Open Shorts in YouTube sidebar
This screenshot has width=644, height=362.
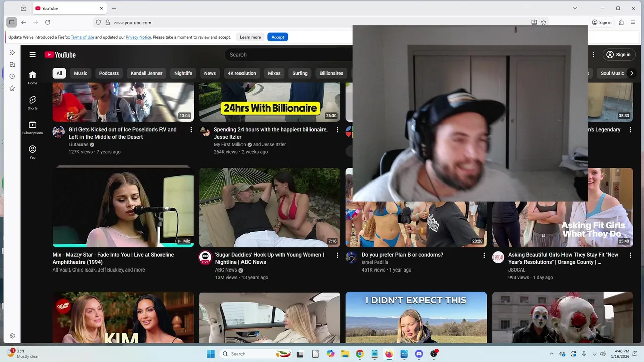[x=32, y=103]
